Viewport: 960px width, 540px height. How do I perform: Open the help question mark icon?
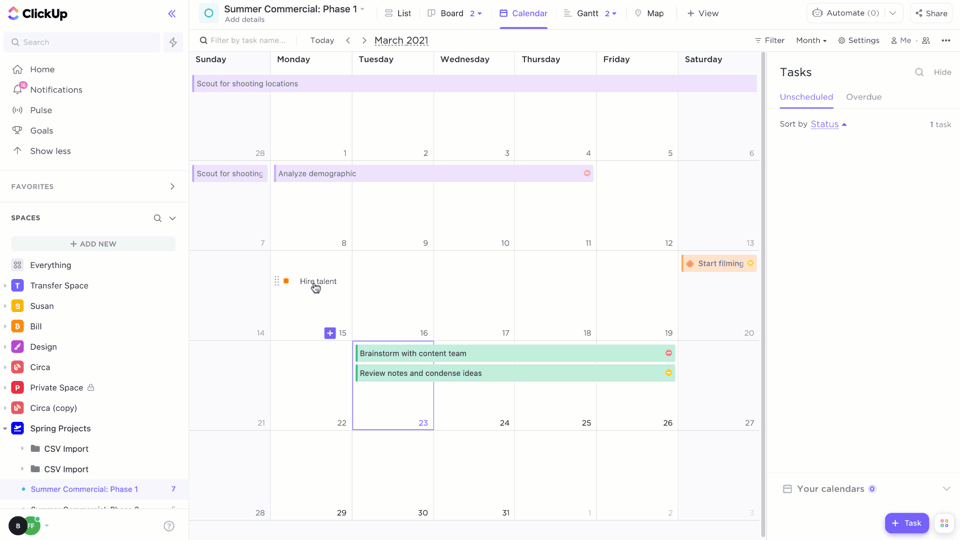coord(169,526)
